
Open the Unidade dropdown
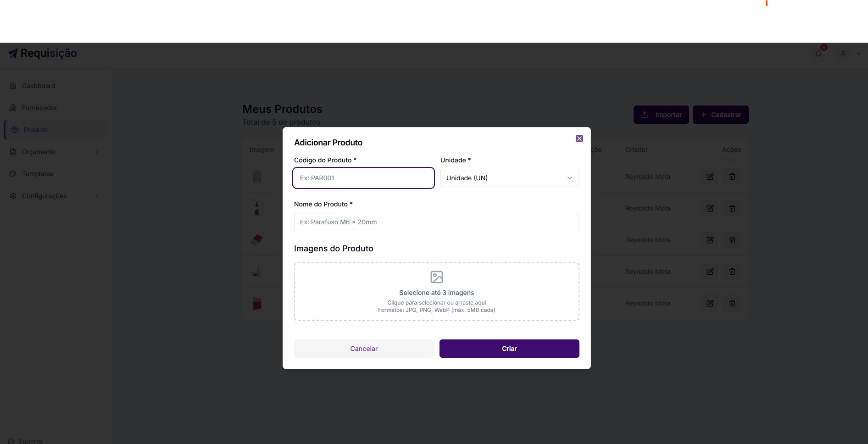pos(509,178)
